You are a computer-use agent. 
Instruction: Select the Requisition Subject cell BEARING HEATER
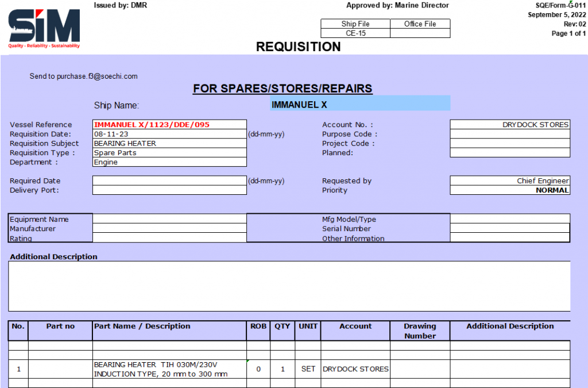169,143
